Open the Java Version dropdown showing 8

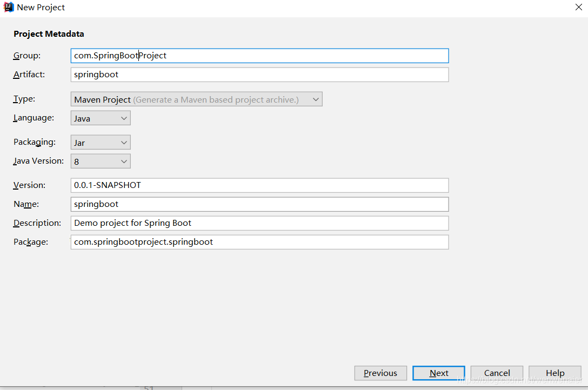tap(101, 162)
